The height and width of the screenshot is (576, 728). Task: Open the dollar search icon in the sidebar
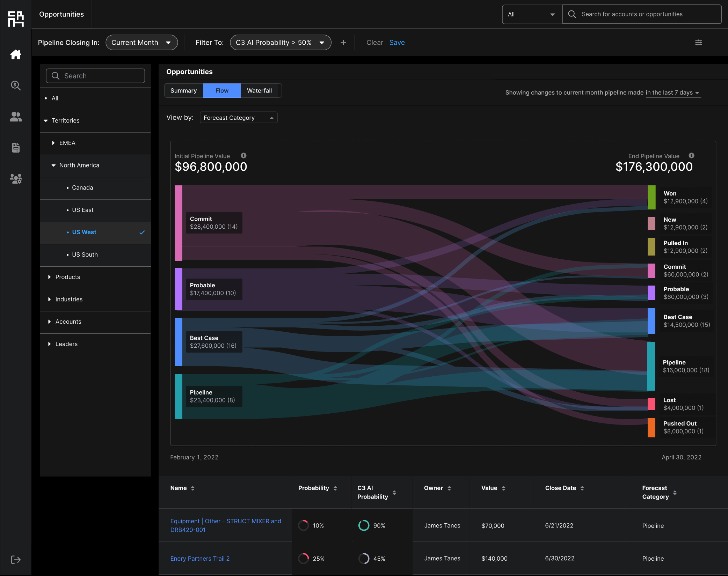click(x=16, y=85)
